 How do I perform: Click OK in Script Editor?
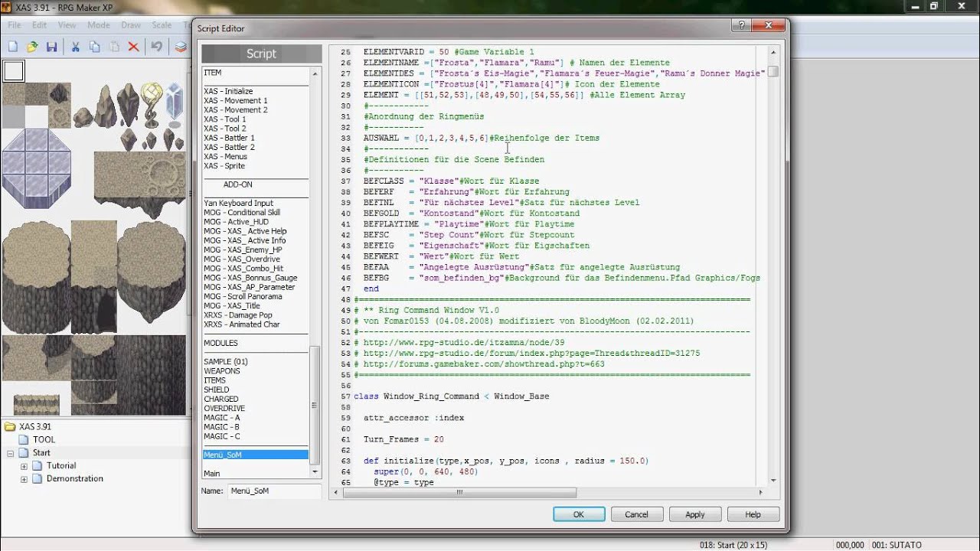(579, 514)
